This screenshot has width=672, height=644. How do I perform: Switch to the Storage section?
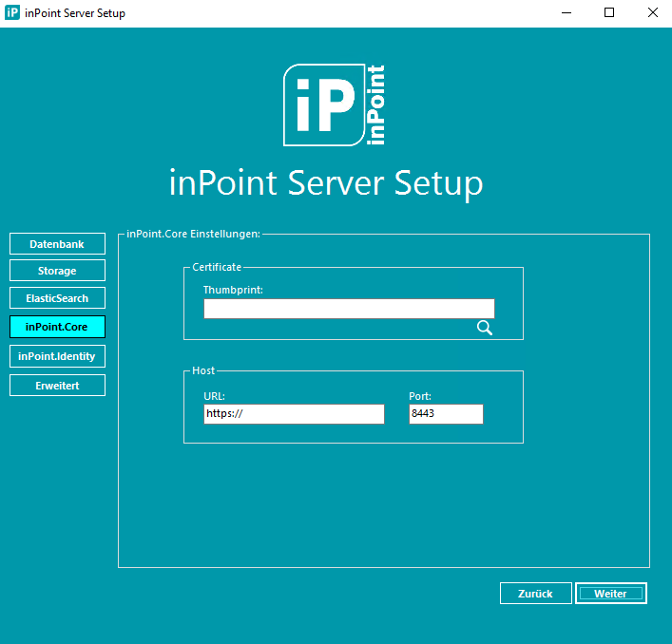point(57,271)
